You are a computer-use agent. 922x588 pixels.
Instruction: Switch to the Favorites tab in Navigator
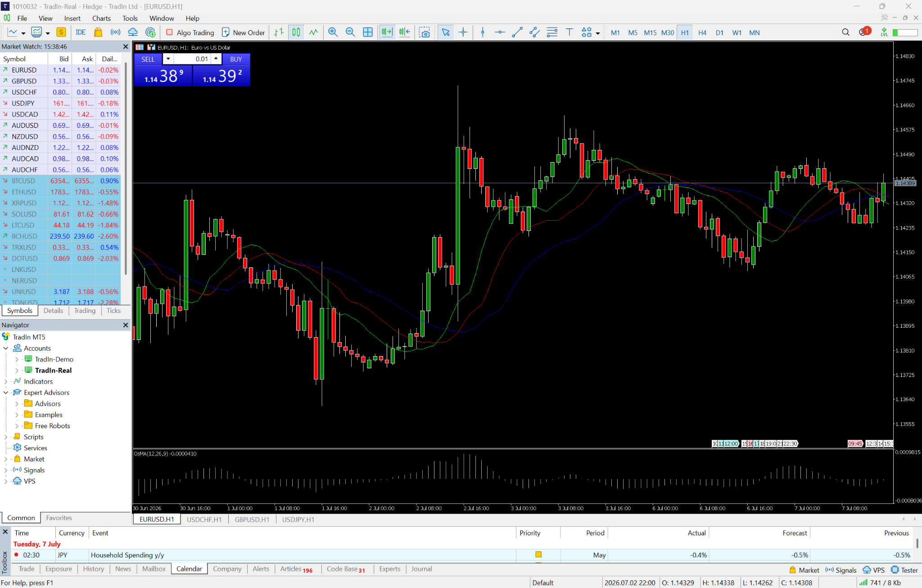(59, 518)
